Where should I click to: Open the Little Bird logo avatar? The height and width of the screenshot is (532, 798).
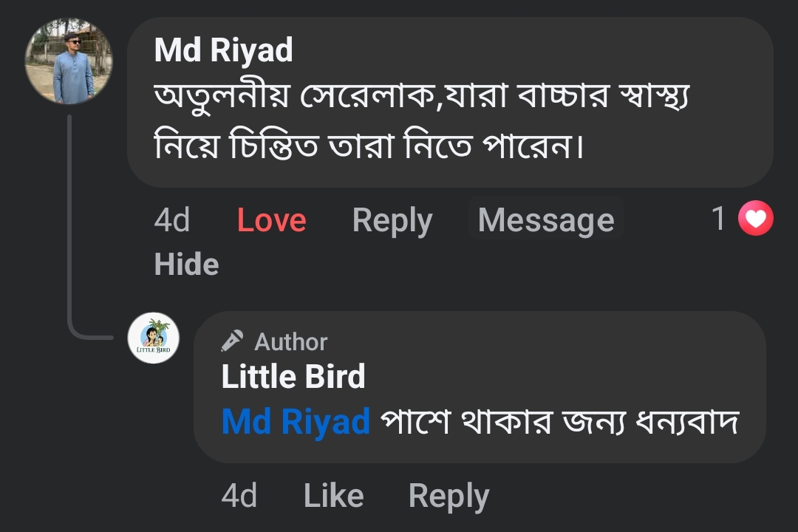pyautogui.click(x=154, y=338)
